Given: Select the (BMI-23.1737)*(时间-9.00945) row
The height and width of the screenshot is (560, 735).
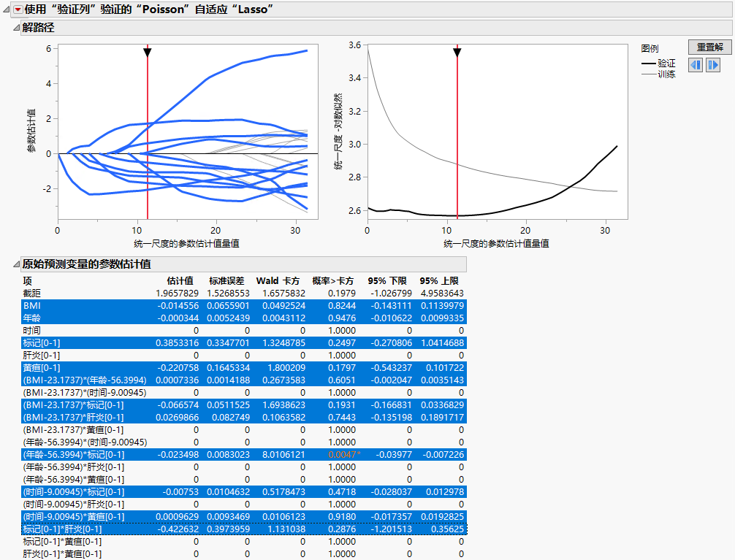Looking at the screenshot, I should [243, 393].
